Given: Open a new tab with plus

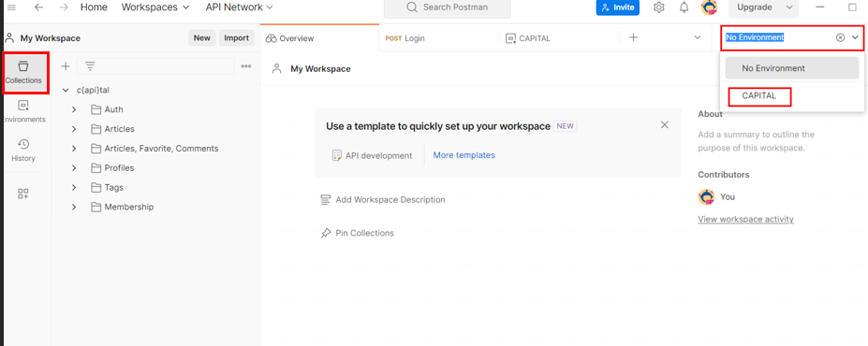Looking at the screenshot, I should pyautogui.click(x=633, y=37).
